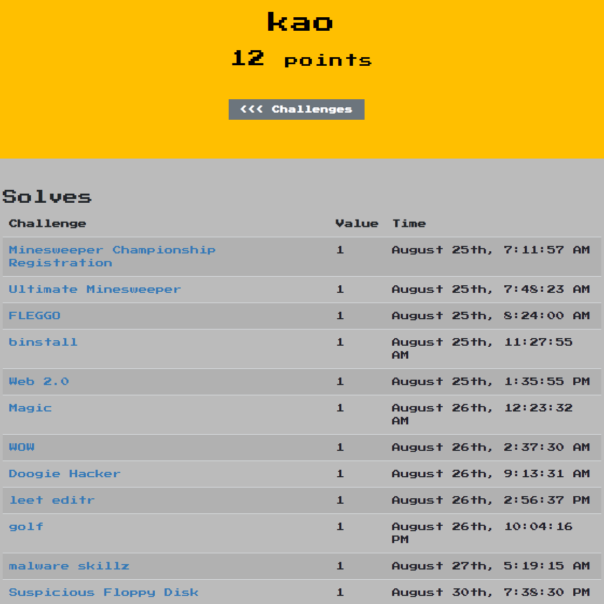This screenshot has height=604, width=604.
Task: Click value 1 in Doogie Hacker row
Action: [340, 473]
